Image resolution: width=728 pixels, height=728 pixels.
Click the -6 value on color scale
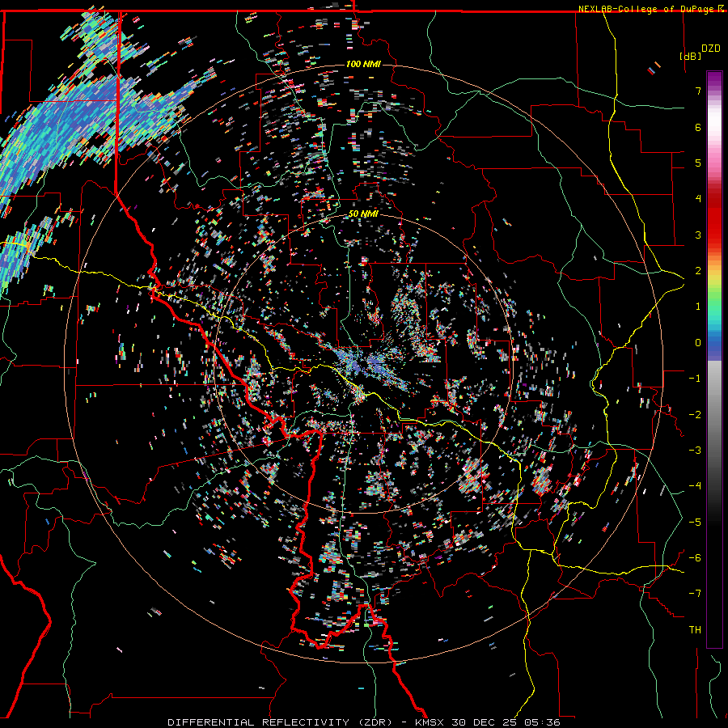tap(695, 558)
